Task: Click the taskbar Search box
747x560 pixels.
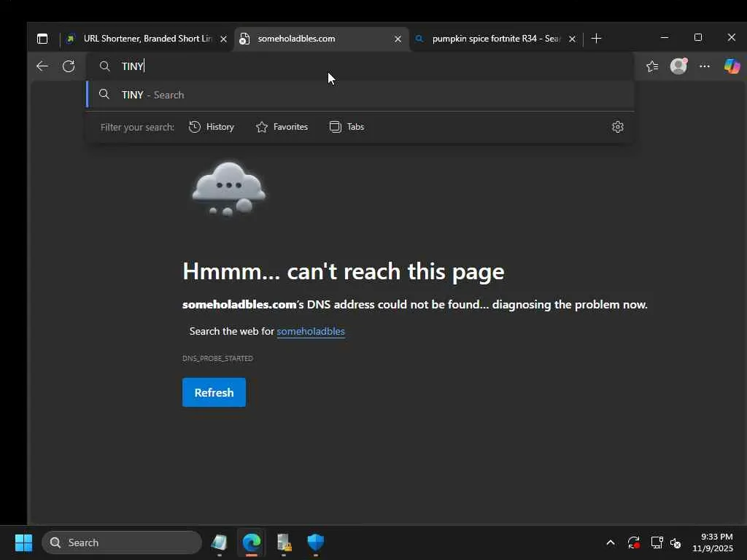Action: pos(122,542)
